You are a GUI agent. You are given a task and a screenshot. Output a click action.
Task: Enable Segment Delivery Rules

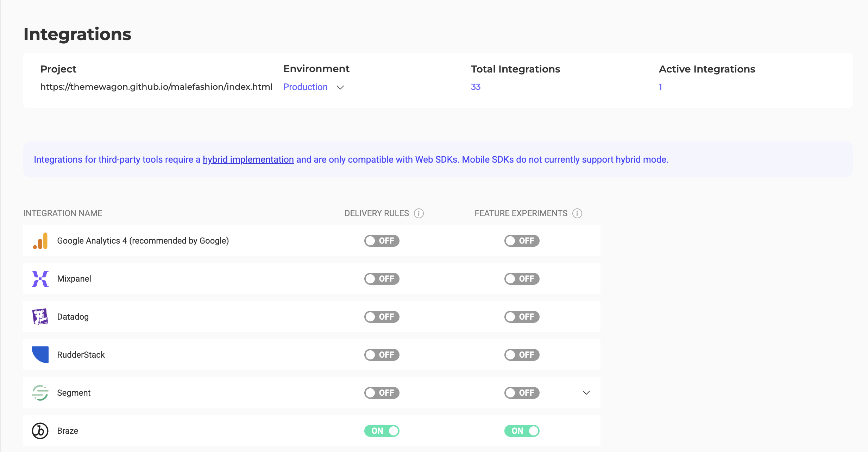click(382, 393)
